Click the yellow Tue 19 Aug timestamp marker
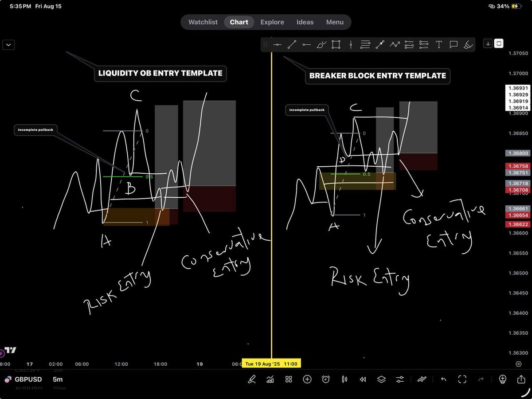The image size is (532, 399). (x=271, y=364)
